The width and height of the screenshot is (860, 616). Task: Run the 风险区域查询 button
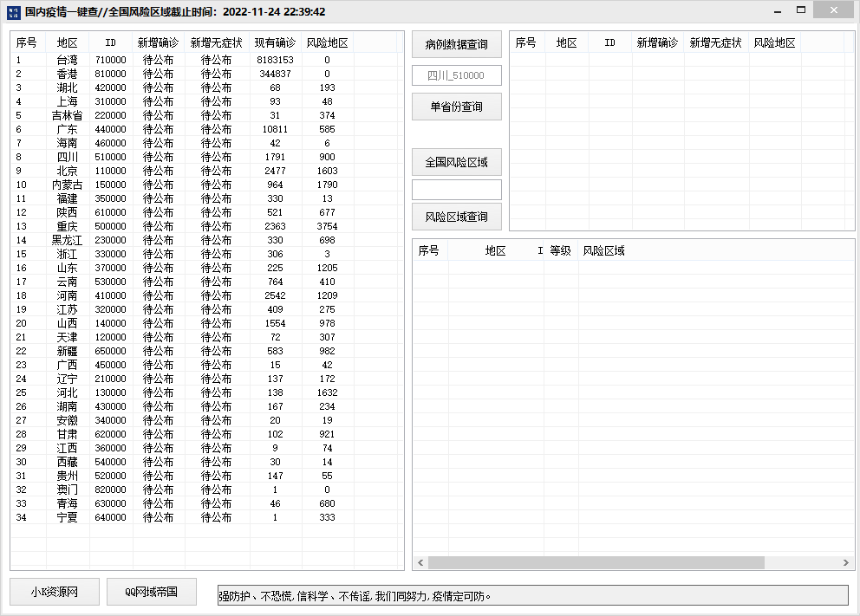[x=456, y=217]
